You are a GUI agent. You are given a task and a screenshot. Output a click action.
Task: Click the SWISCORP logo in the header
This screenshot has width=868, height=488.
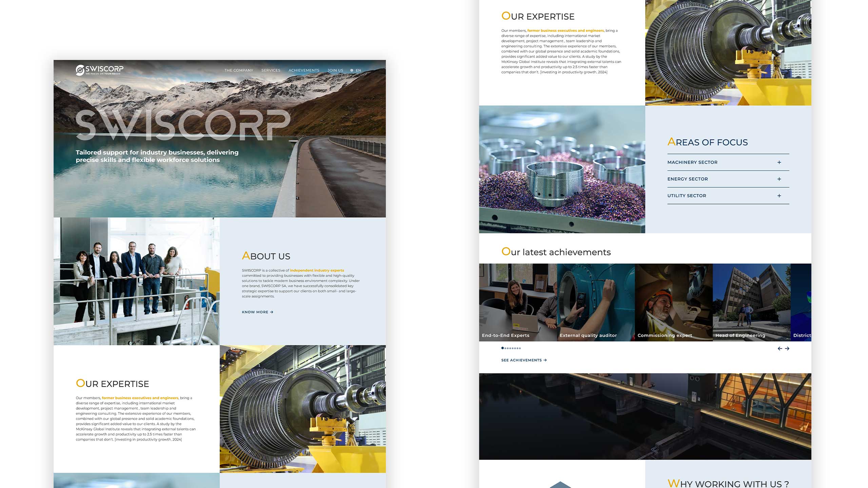[99, 70]
